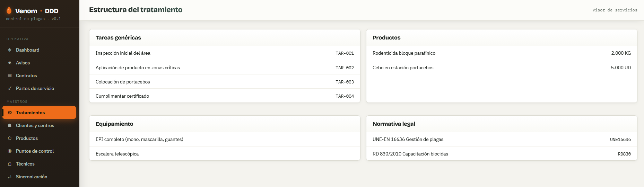Viewport: 644px width, 187px height.
Task: Click the Tareas genéricas card header
Action: [225, 38]
